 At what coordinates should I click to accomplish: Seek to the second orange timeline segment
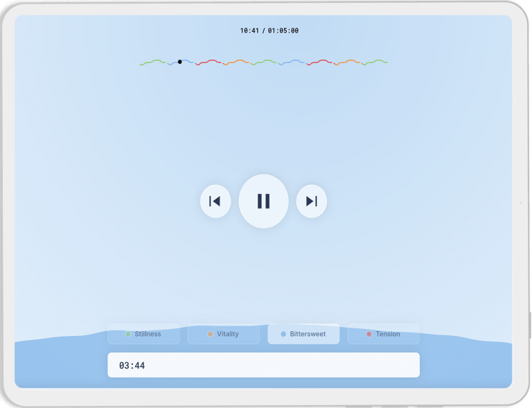click(346, 62)
